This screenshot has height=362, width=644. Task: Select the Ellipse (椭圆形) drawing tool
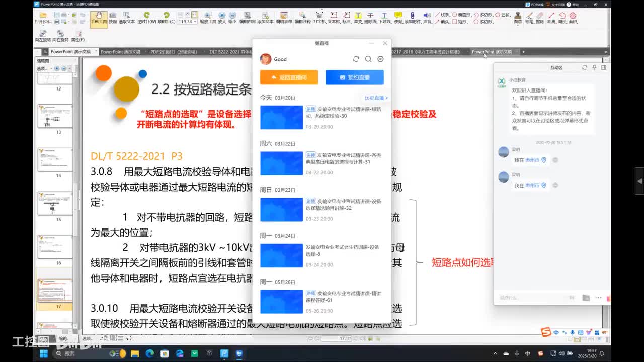(x=462, y=15)
